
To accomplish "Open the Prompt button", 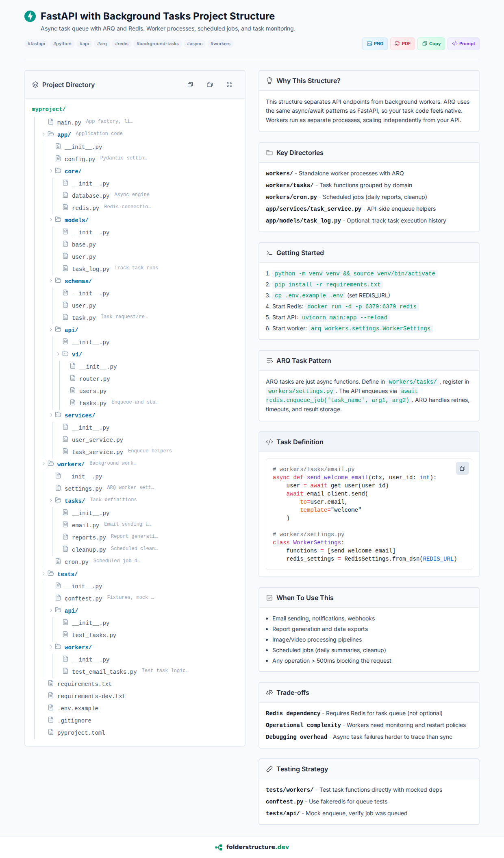I will click(463, 44).
